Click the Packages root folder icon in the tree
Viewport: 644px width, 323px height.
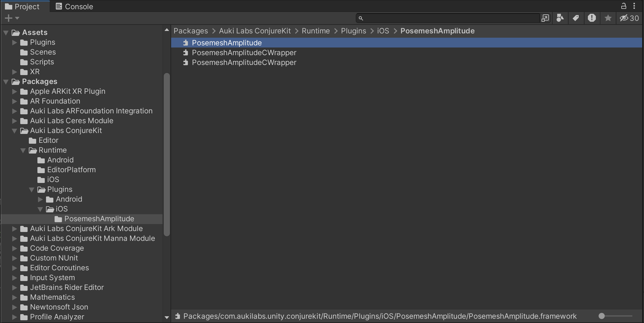point(16,82)
